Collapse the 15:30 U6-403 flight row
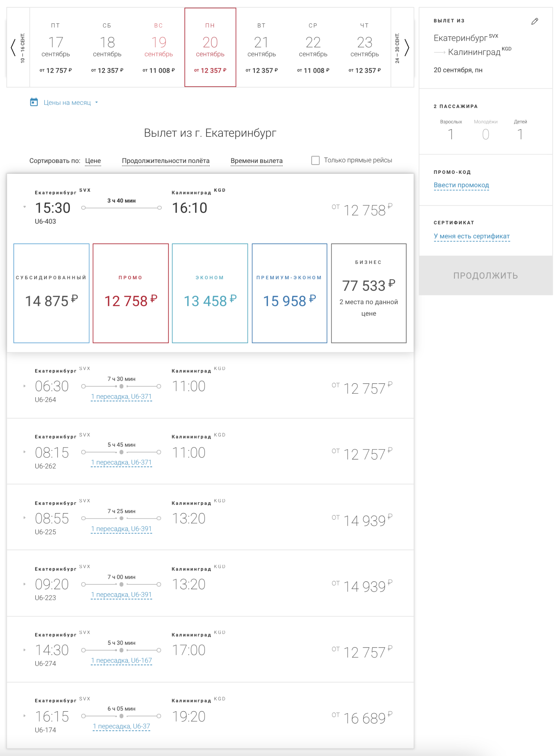This screenshot has width=560, height=756. 24,207
